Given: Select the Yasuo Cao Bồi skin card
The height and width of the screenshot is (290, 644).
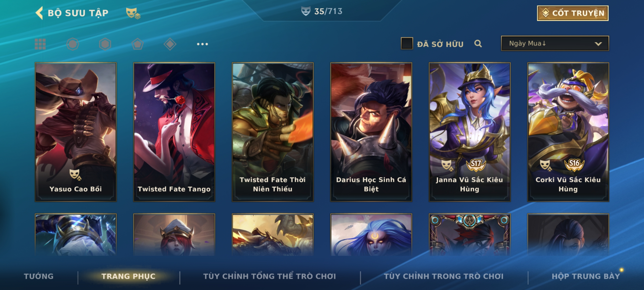Looking at the screenshot, I should click(76, 132).
